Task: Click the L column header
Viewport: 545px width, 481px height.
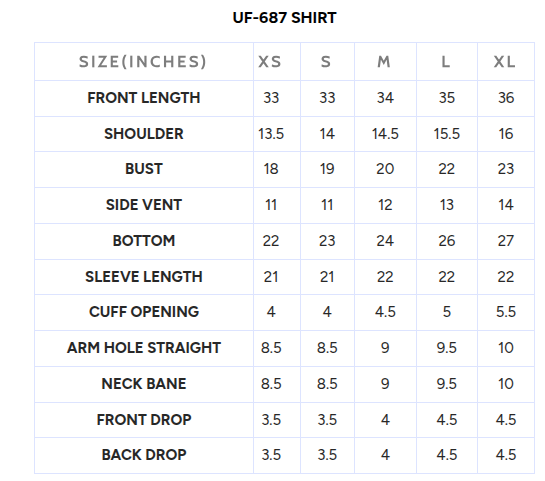Action: pyautogui.click(x=446, y=62)
